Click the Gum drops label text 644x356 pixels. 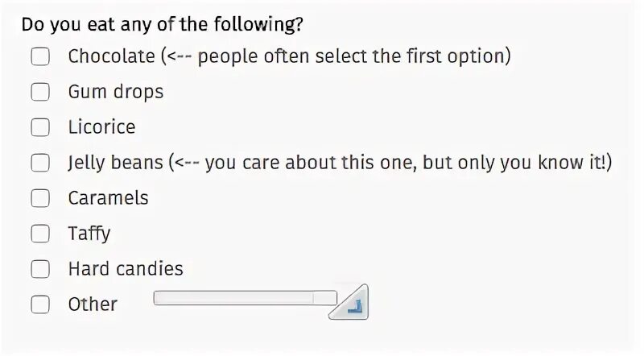(115, 92)
